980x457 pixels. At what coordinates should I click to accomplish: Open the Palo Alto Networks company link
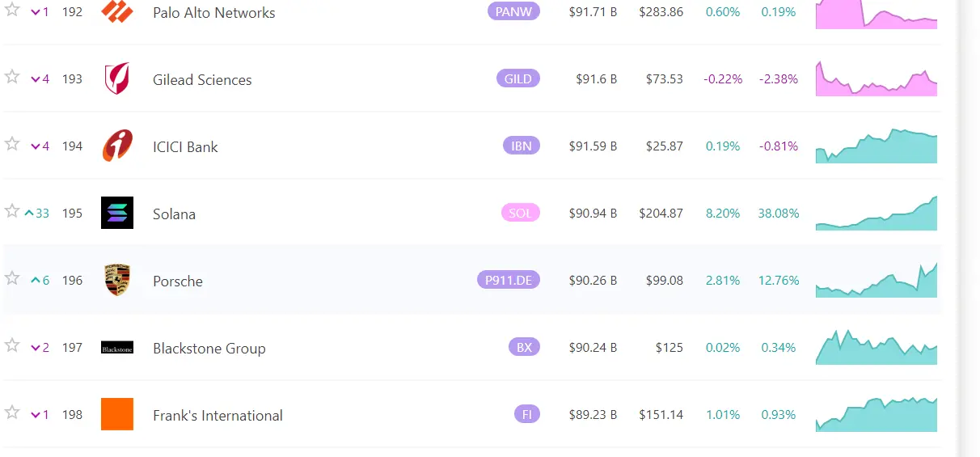[x=213, y=13]
